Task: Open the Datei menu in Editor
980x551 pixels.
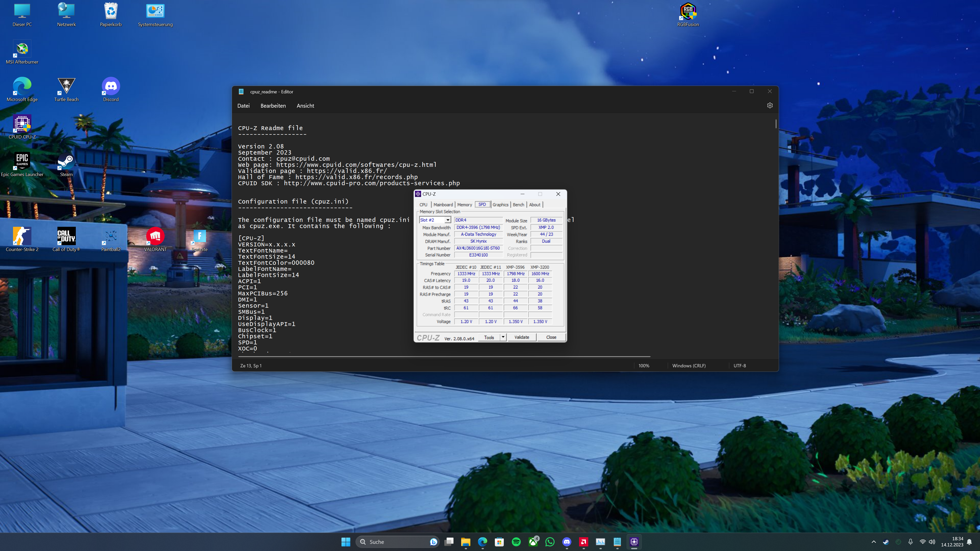Action: click(x=243, y=106)
